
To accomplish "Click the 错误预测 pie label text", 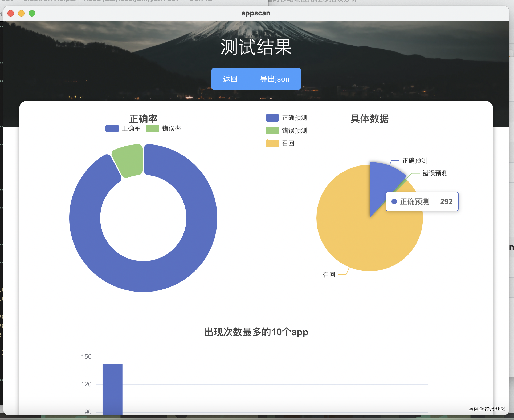I will [435, 173].
